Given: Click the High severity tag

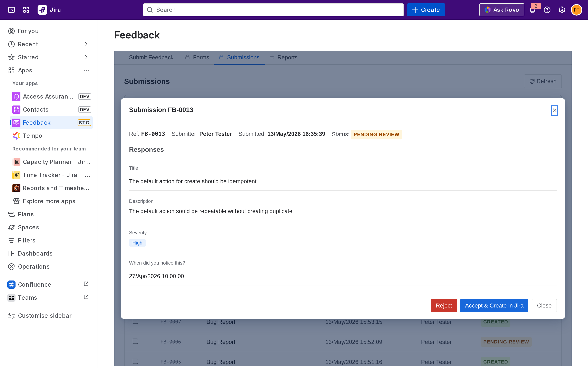Looking at the screenshot, I should (x=137, y=243).
